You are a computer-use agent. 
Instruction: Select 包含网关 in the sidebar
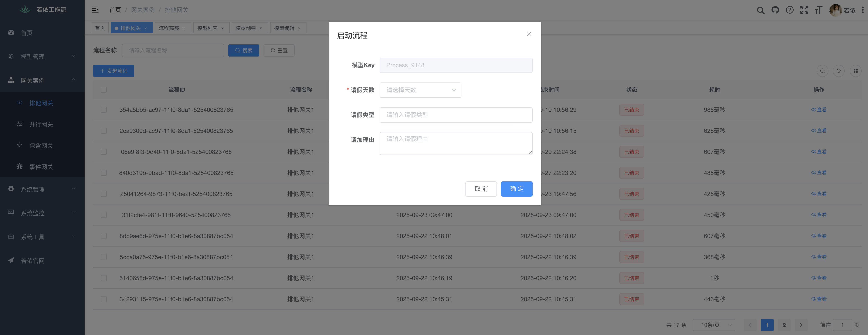[x=42, y=145]
